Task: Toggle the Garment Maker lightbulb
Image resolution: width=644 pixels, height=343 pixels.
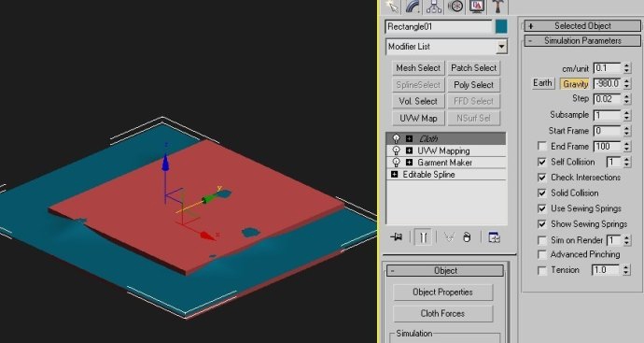Action: (396, 163)
